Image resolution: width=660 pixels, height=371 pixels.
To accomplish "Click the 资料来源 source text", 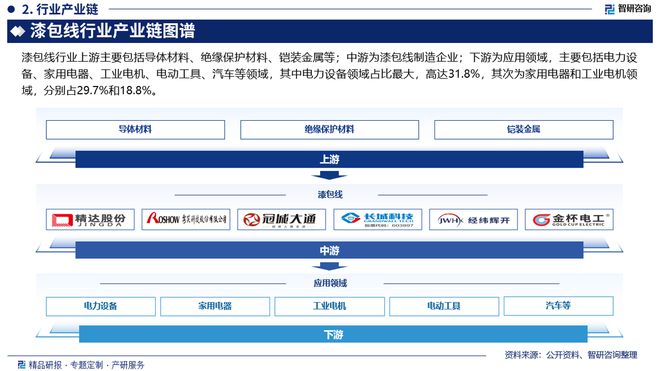I will tap(571, 355).
